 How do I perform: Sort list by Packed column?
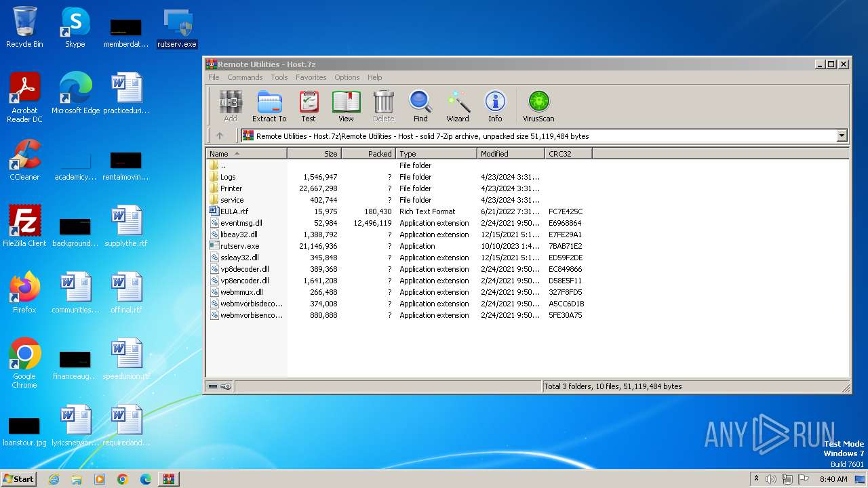tap(368, 154)
